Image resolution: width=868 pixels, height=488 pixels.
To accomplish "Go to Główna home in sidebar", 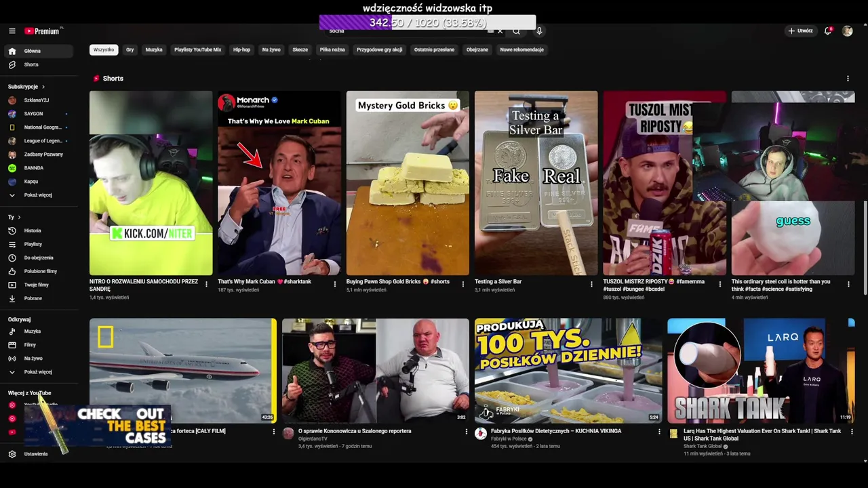I will 39,51.
